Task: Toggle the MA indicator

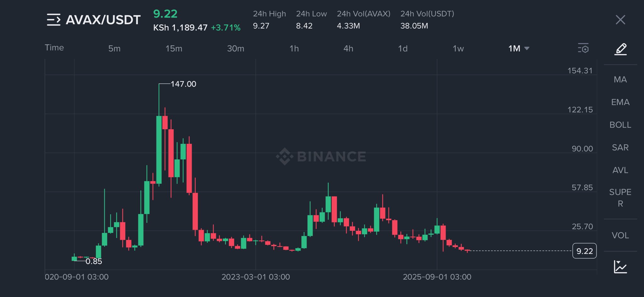Action: click(620, 80)
